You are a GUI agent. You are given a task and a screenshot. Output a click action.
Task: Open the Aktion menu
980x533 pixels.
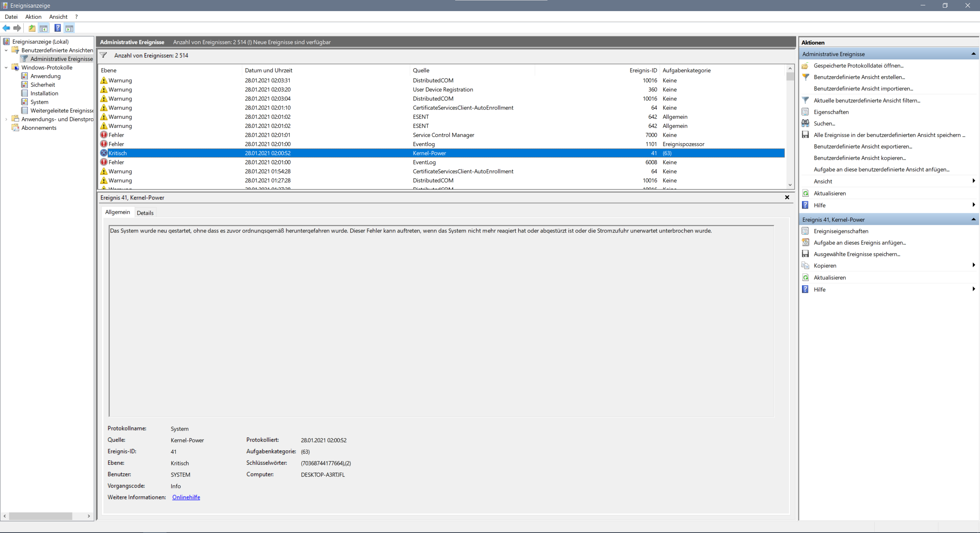pyautogui.click(x=33, y=16)
